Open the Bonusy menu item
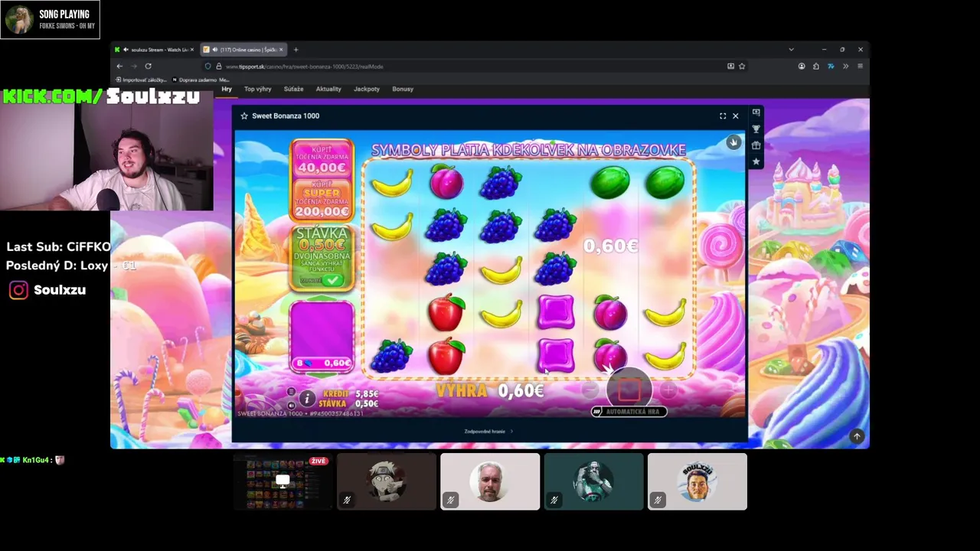Image resolution: width=980 pixels, height=551 pixels. [403, 89]
